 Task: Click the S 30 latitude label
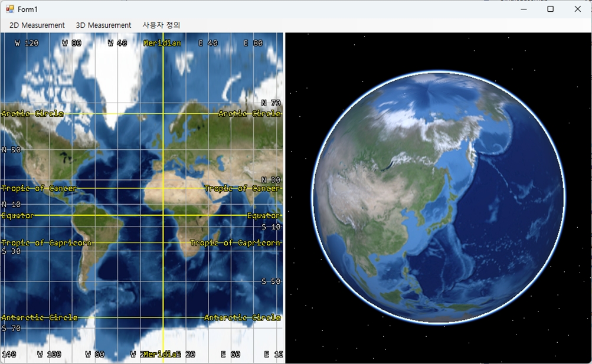tap(11, 251)
